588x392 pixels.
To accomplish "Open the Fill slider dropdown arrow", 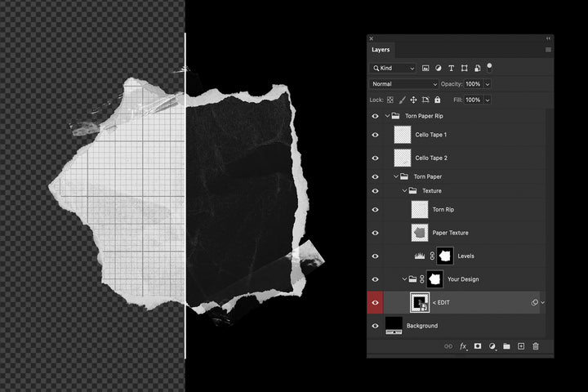I will click(x=488, y=100).
